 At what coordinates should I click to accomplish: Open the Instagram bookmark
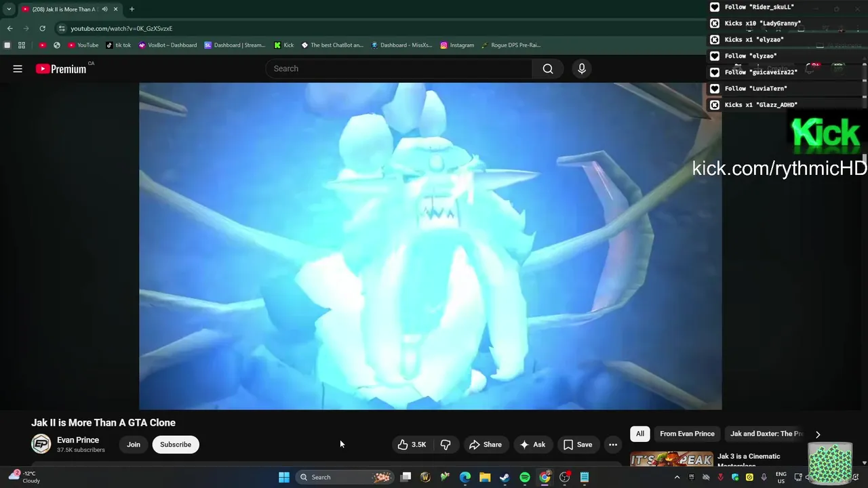(457, 45)
